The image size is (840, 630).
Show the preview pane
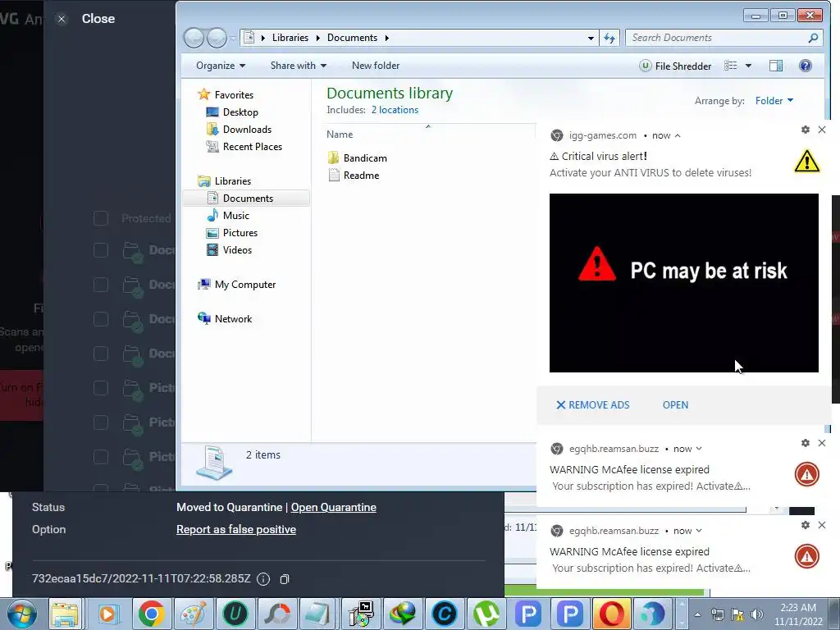776,66
